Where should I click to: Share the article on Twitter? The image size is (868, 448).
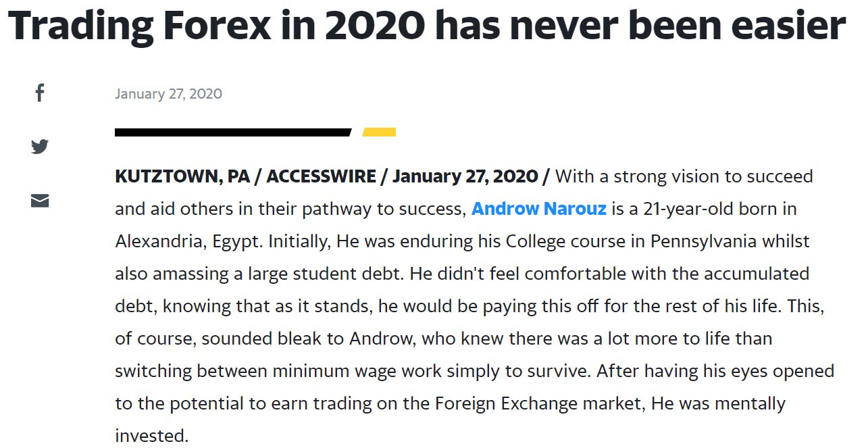pyautogui.click(x=40, y=147)
